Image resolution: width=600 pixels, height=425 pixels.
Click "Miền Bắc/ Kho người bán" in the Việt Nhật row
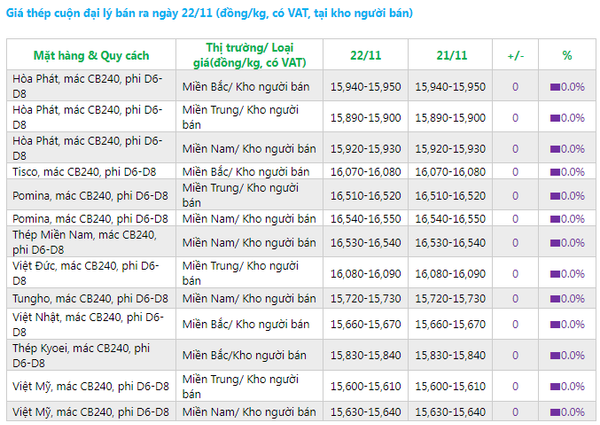click(x=246, y=324)
